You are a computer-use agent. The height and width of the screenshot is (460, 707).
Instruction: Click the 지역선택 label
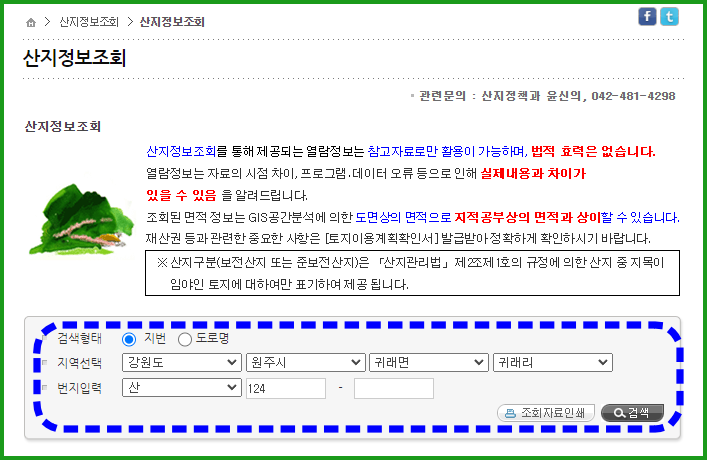(80, 363)
